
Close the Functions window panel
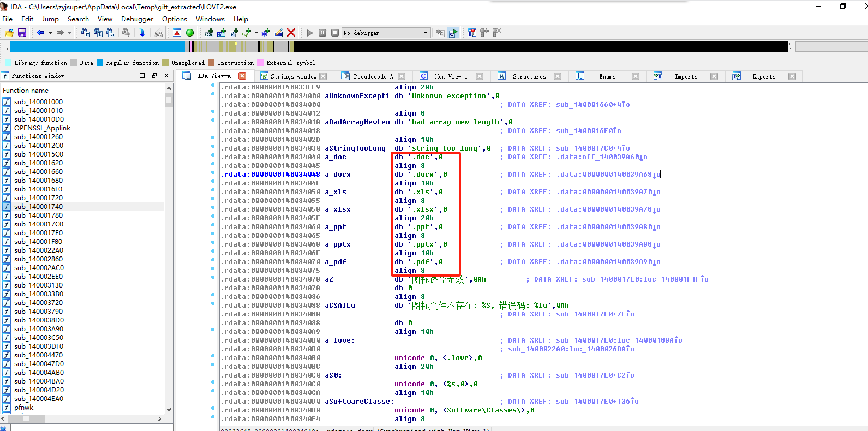166,76
